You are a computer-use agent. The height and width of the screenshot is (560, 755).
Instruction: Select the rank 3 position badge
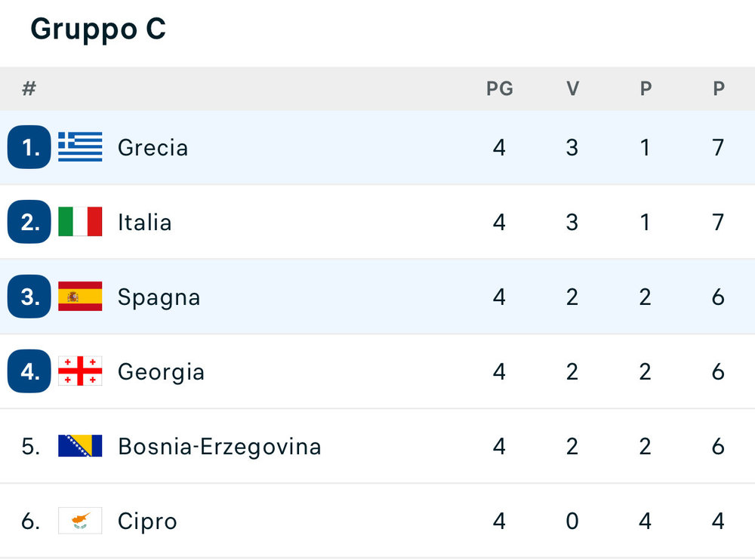29,296
